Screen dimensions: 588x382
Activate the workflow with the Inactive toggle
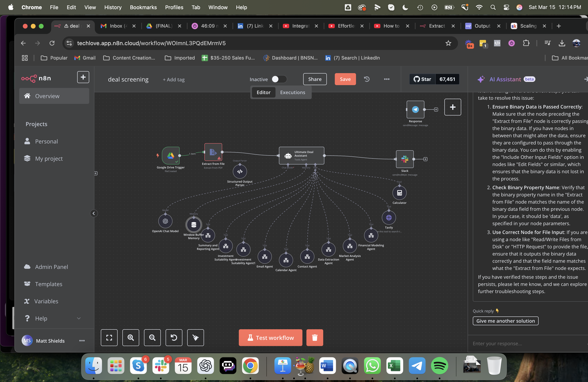point(279,79)
